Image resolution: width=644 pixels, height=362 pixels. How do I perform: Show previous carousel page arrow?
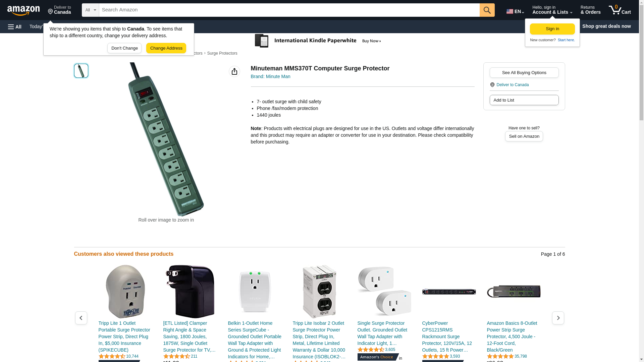[x=81, y=318]
